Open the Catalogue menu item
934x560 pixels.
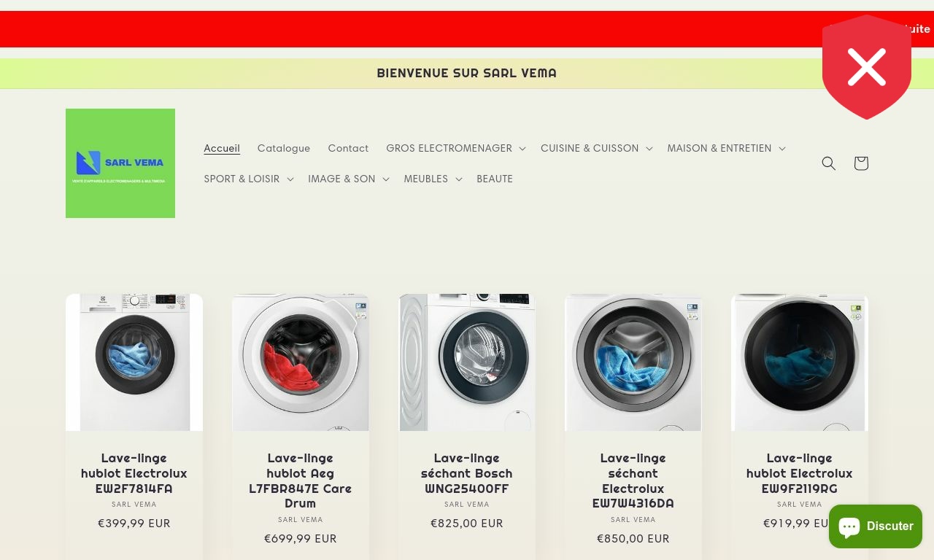(284, 148)
